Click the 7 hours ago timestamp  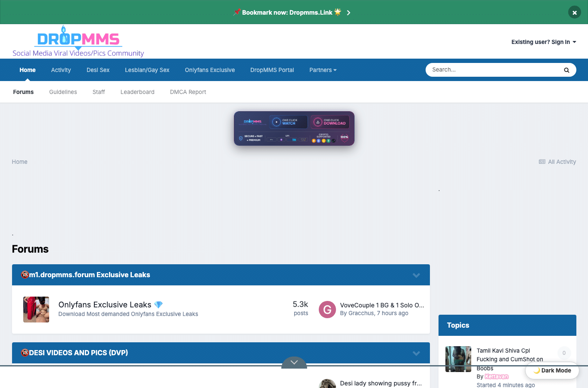(392, 313)
